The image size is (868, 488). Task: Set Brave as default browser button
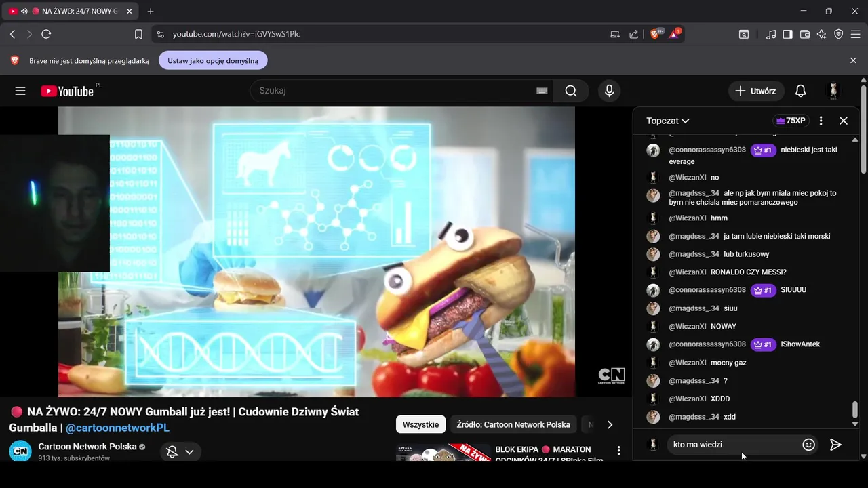213,60
